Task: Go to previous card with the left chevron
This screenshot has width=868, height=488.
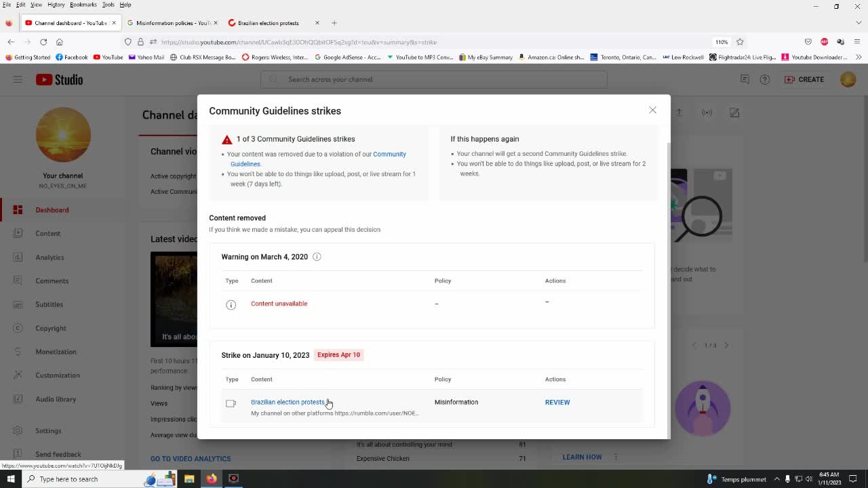Action: (694, 346)
